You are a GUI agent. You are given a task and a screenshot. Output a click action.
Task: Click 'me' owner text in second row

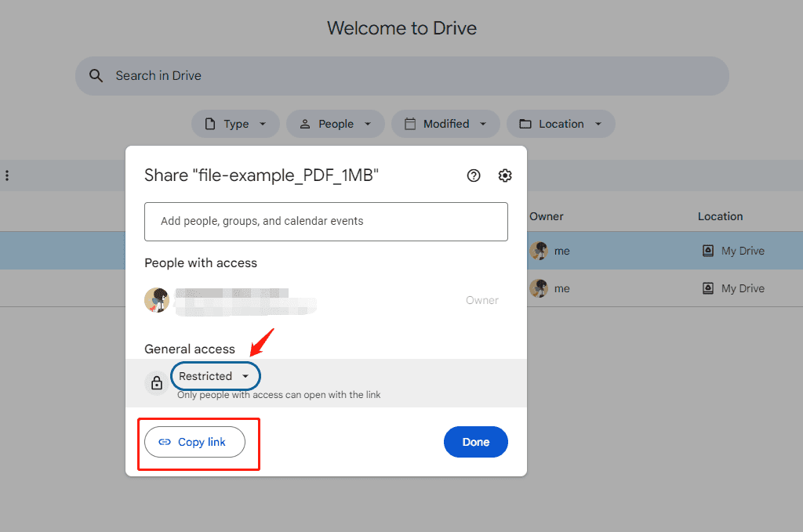tap(561, 289)
